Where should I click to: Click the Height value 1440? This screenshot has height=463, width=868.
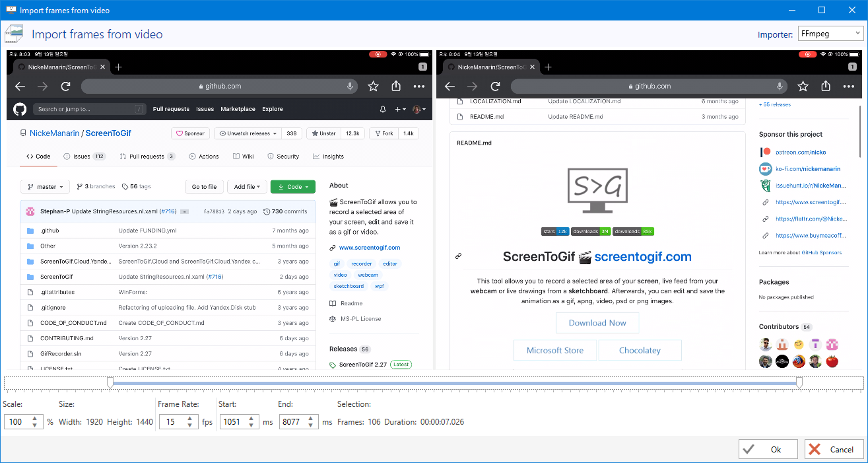tap(144, 421)
